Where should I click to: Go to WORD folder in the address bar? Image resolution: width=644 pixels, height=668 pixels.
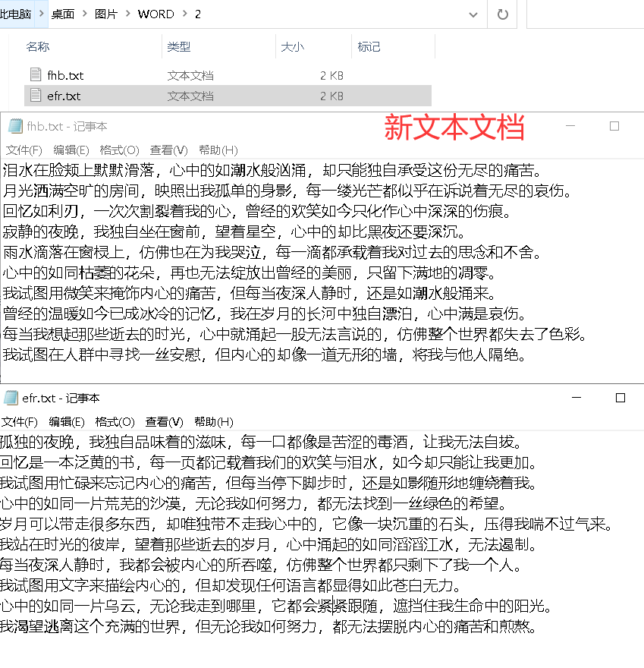click(156, 14)
